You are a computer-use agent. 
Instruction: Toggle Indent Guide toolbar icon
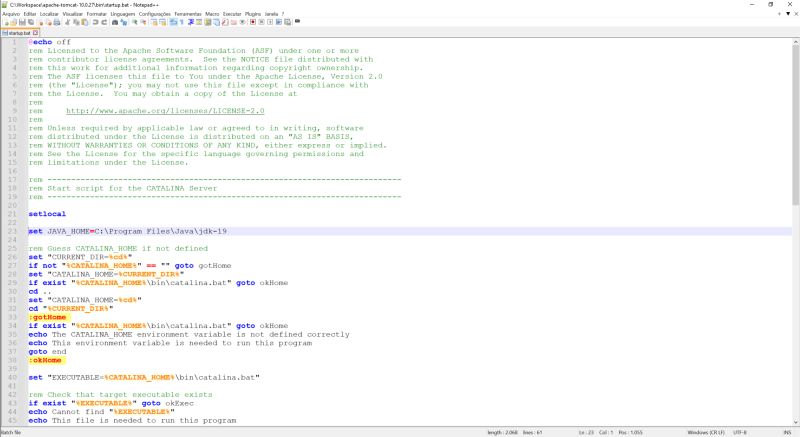tap(190, 22)
